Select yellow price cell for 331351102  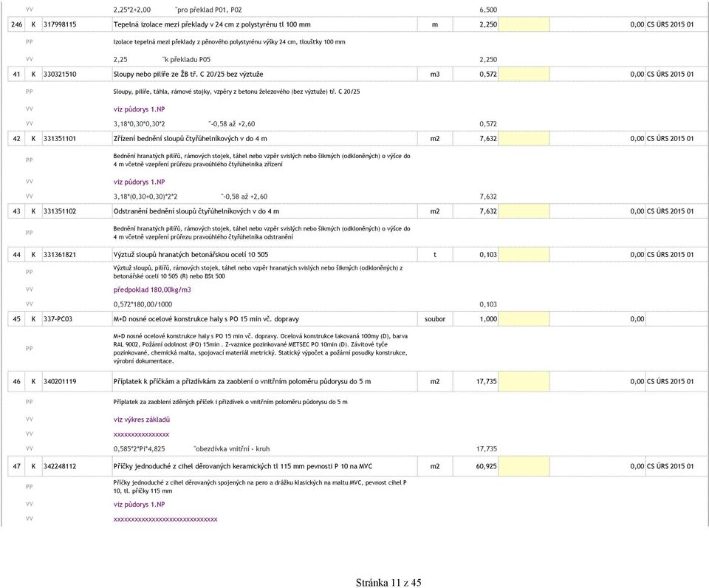(524, 211)
